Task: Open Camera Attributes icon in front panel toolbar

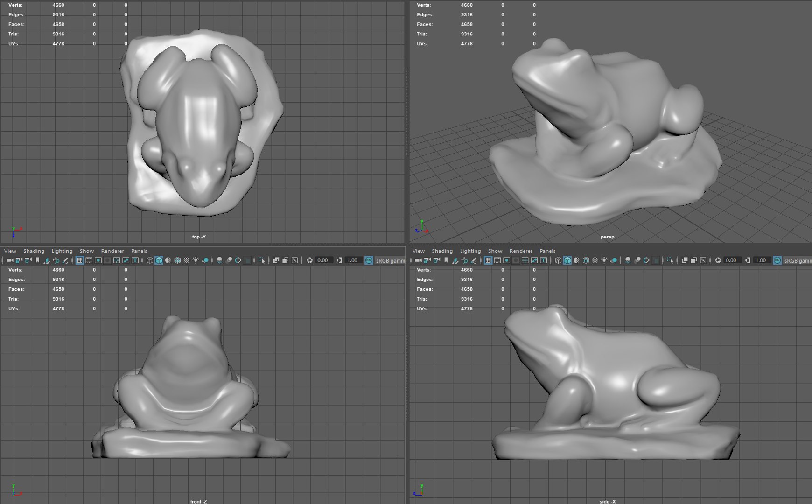Action: pyautogui.click(x=28, y=260)
